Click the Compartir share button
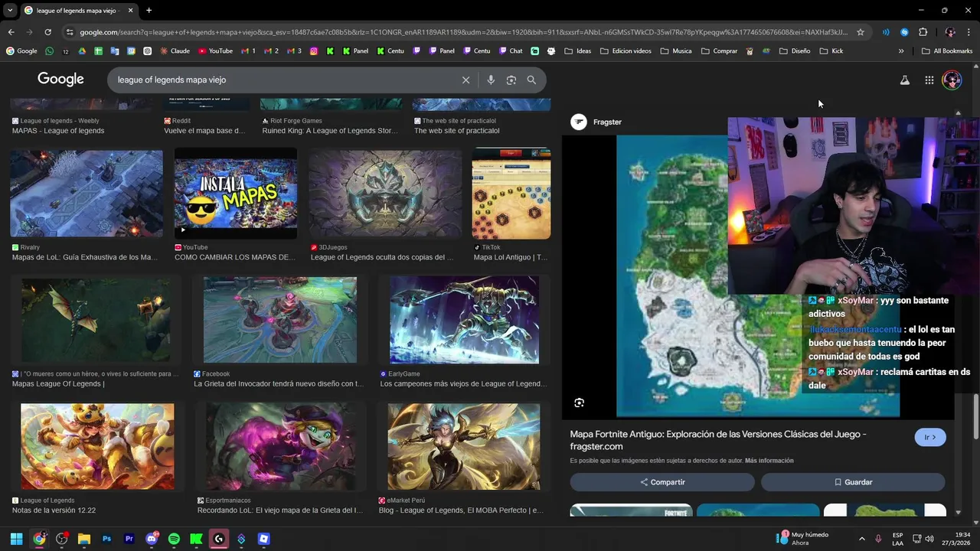 [662, 482]
